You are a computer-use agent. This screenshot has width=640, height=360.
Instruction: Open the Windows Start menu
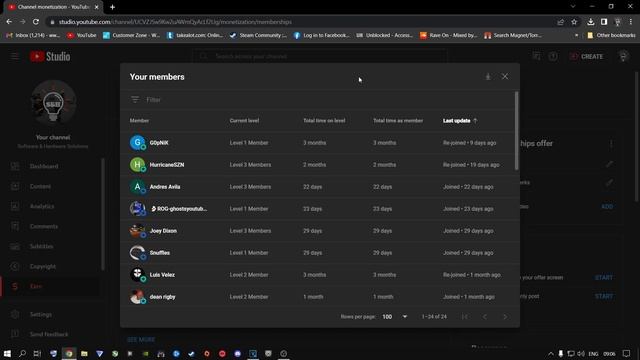pos(7,353)
